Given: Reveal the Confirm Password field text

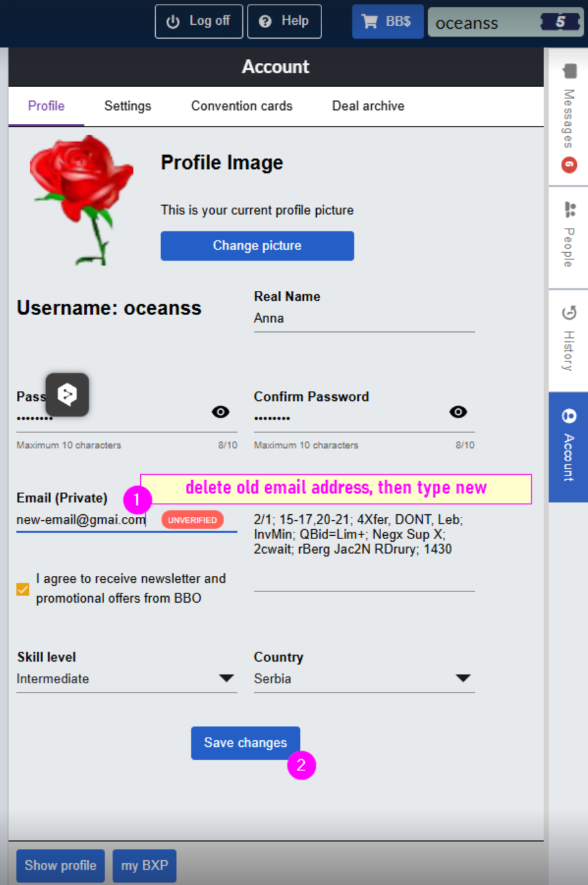Looking at the screenshot, I should point(458,412).
